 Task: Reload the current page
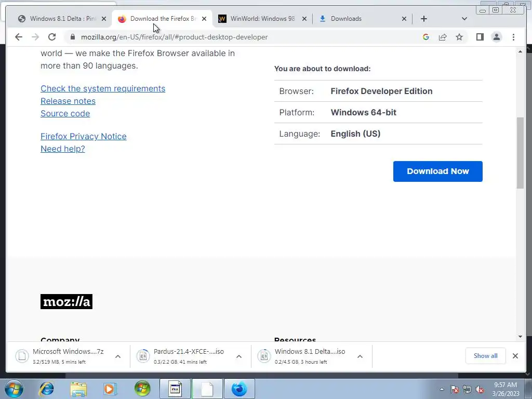[x=52, y=37]
